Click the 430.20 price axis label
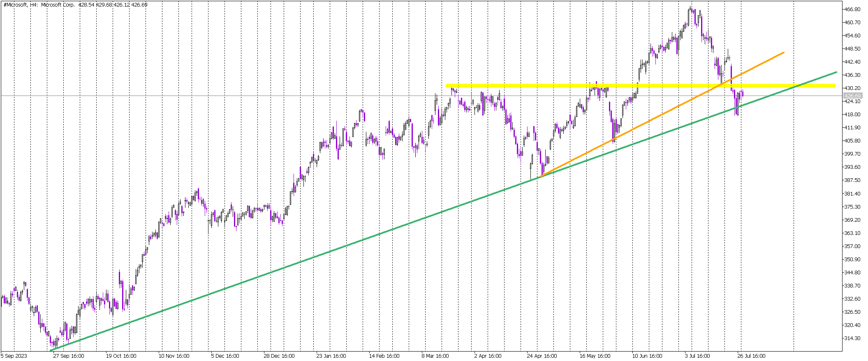Viewport: 868px width, 361px height. coord(852,88)
